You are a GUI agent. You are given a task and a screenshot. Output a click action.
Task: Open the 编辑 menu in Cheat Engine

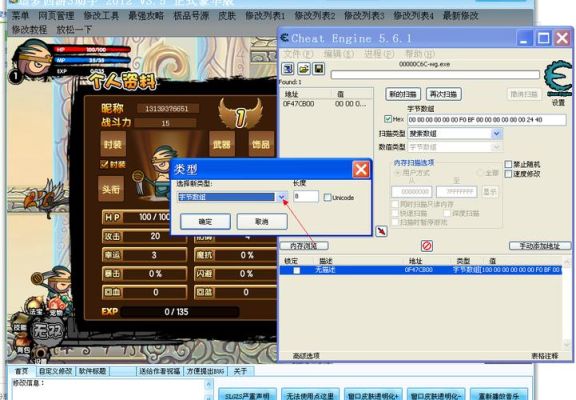(339, 54)
